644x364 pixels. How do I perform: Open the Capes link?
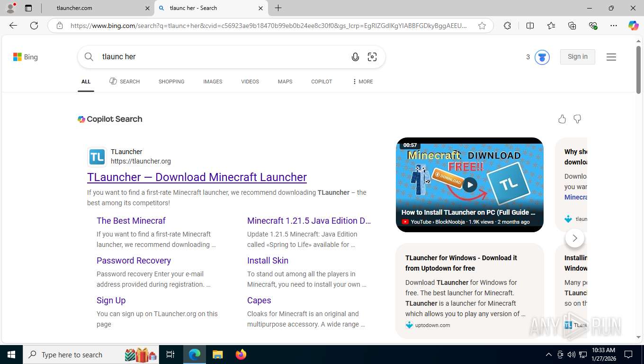point(259,300)
